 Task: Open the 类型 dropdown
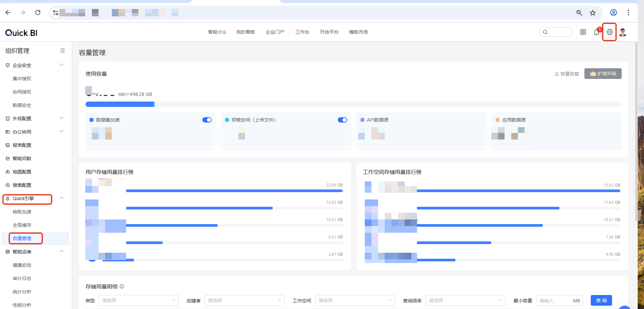(138, 300)
